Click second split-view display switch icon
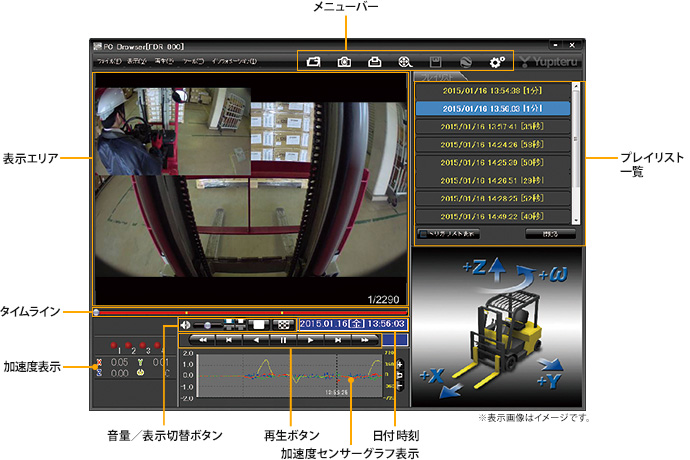 pyautogui.click(x=240, y=325)
